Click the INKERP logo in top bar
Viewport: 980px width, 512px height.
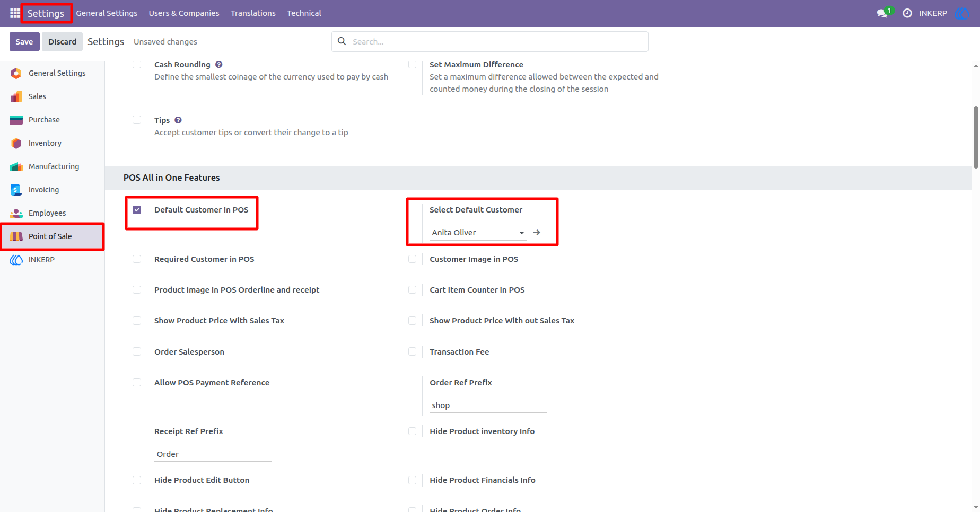point(962,13)
